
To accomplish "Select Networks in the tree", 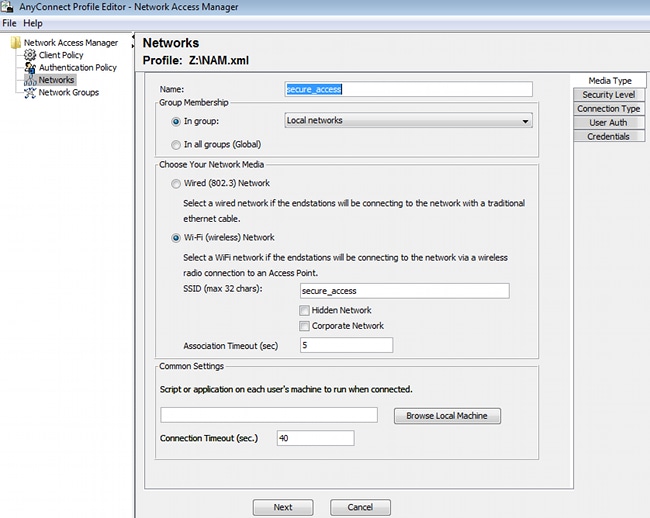I will click(x=56, y=80).
